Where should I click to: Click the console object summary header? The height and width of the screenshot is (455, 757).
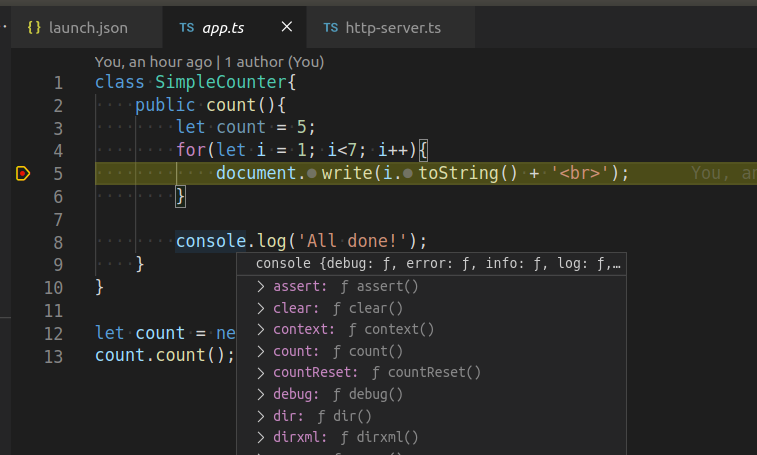pyautogui.click(x=438, y=264)
